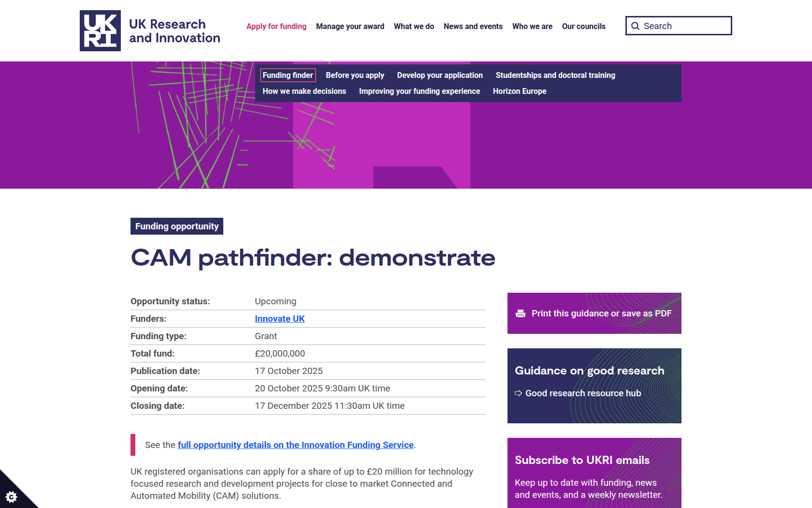Open the News and events menu

473,26
